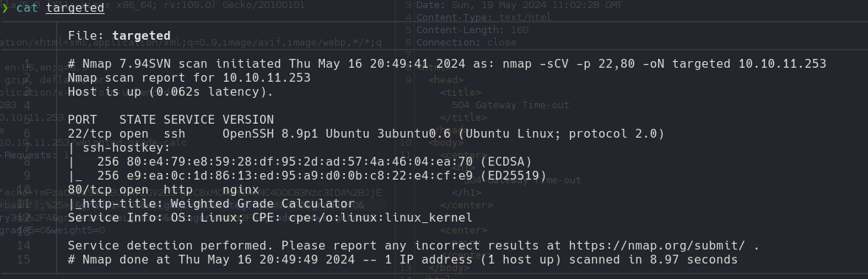This screenshot has height=279, width=868.
Task: Click the ED25519 hostkey fingerprint line
Action: [307, 175]
